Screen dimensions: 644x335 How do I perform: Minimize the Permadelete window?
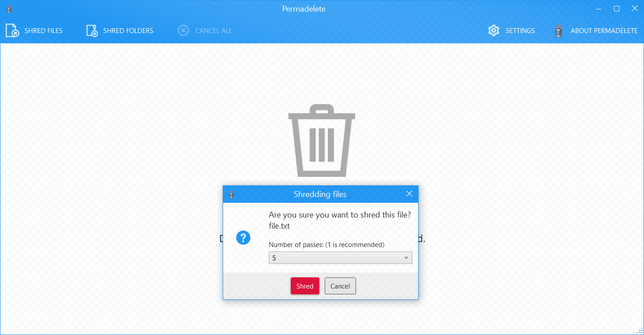(599, 8)
